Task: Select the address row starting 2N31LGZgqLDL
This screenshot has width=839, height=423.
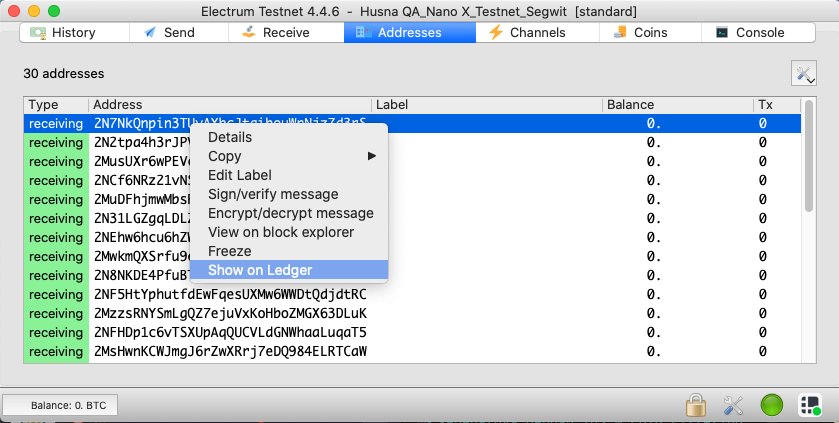Action: tap(412, 219)
